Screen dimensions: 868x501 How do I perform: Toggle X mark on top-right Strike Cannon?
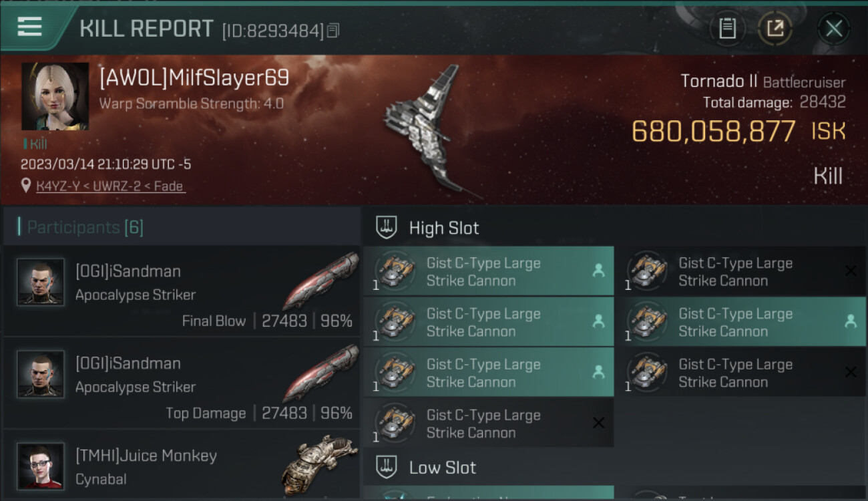coord(850,271)
